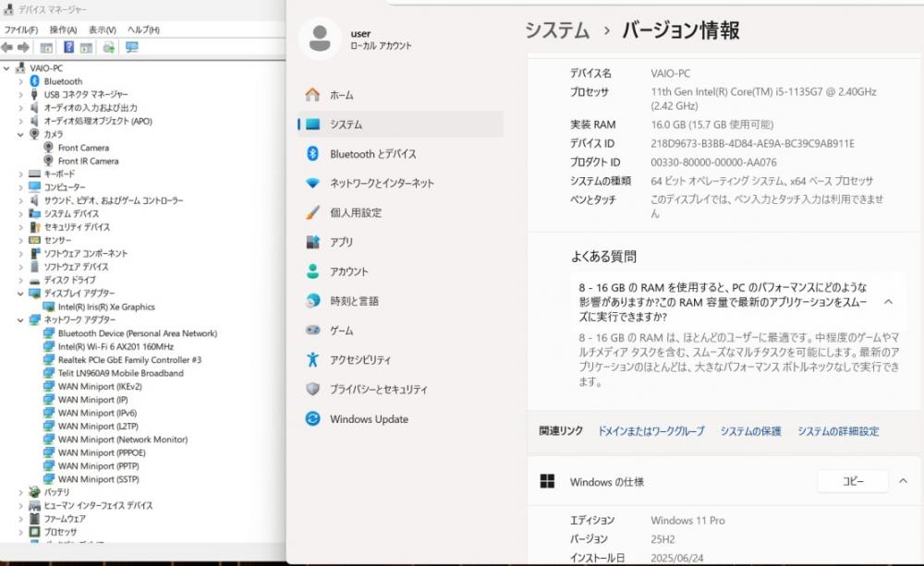The width and height of the screenshot is (924, 566).
Task: Click the scan for hardware changes monitor icon
Action: [x=131, y=47]
